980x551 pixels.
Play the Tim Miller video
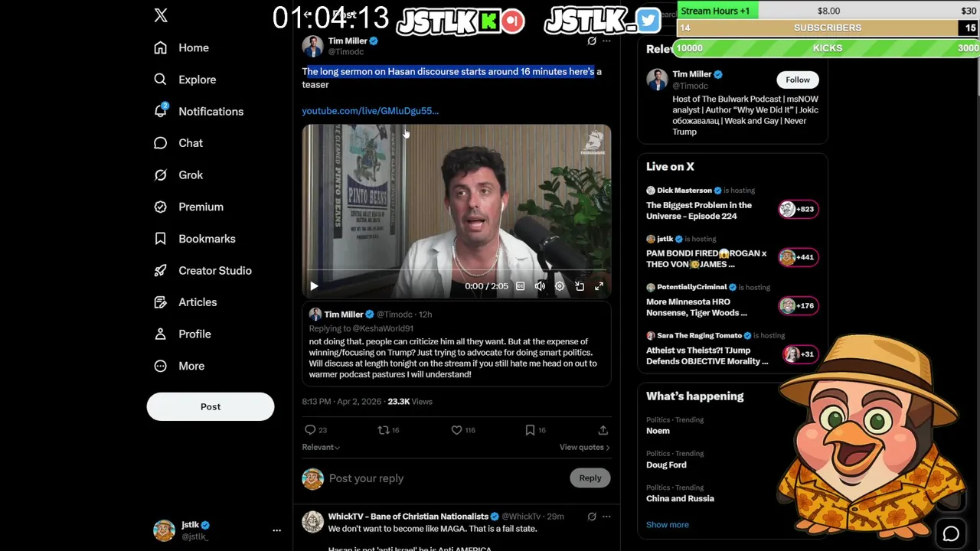point(314,286)
